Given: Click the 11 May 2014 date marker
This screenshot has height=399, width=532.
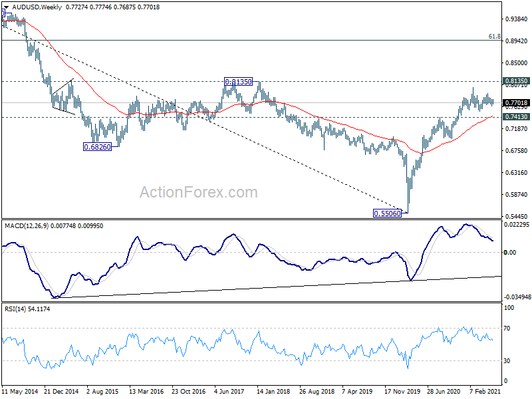Looking at the screenshot, I should pyautogui.click(x=20, y=392).
